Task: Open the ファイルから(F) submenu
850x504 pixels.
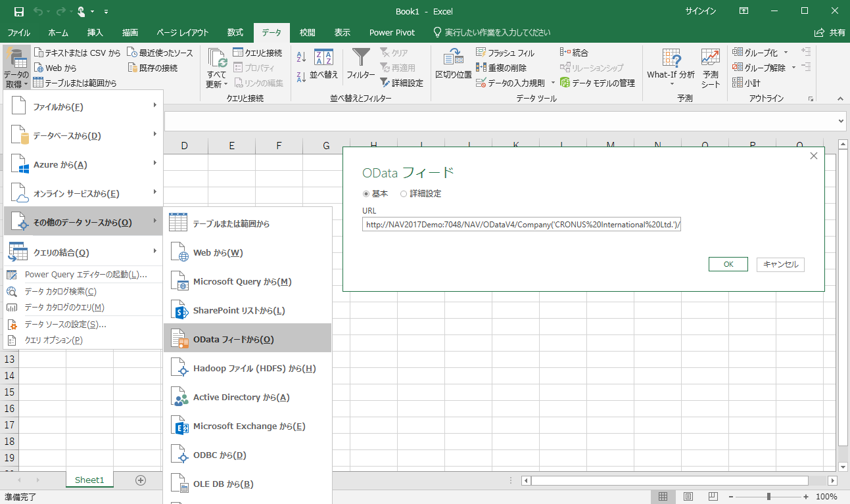Action: point(83,107)
